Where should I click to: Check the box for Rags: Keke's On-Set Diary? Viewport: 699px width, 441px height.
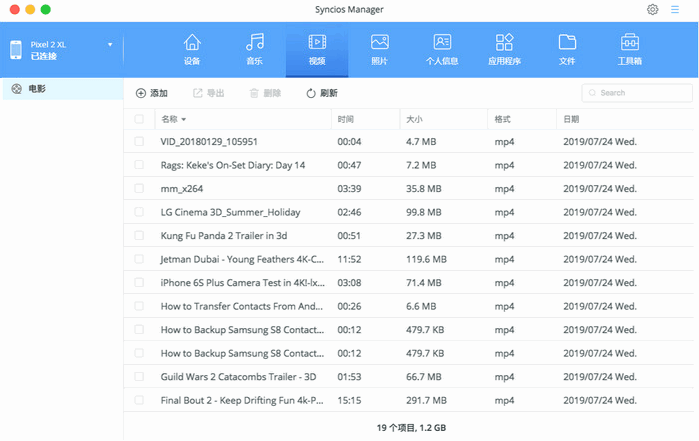point(139,165)
